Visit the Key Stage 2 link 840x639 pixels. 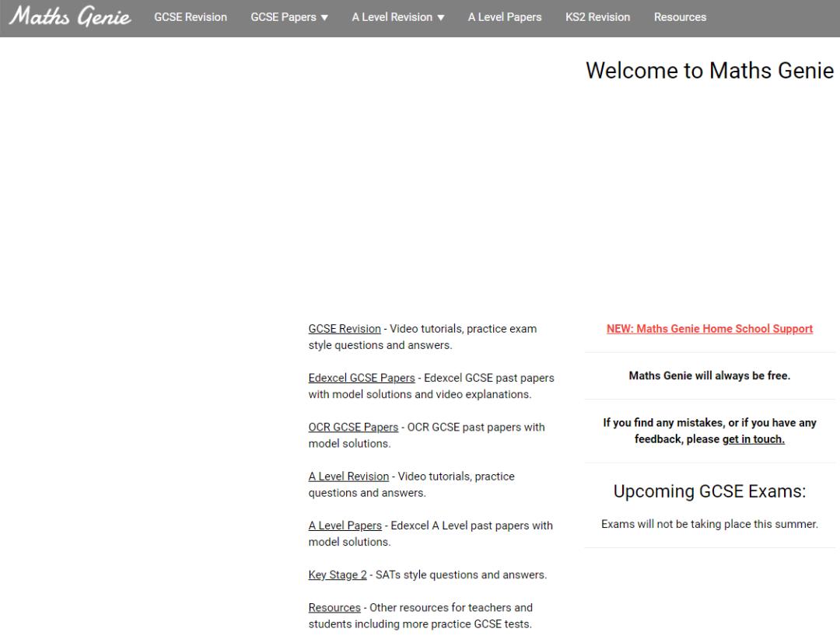click(338, 575)
